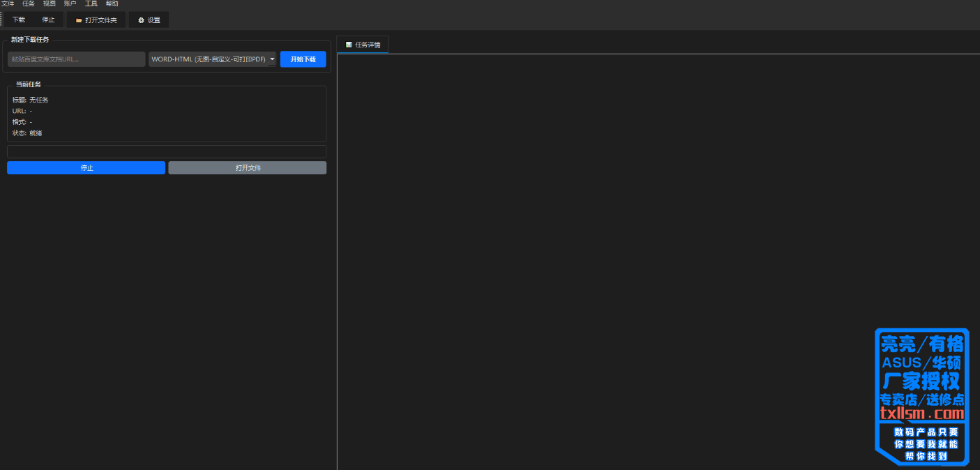
Task: Select the 任务详情 tab label
Action: coord(368,45)
